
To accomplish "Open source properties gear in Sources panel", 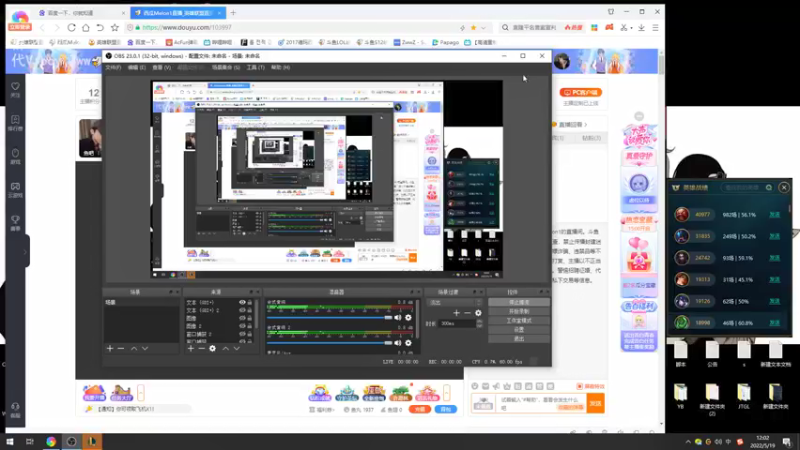I will [213, 348].
